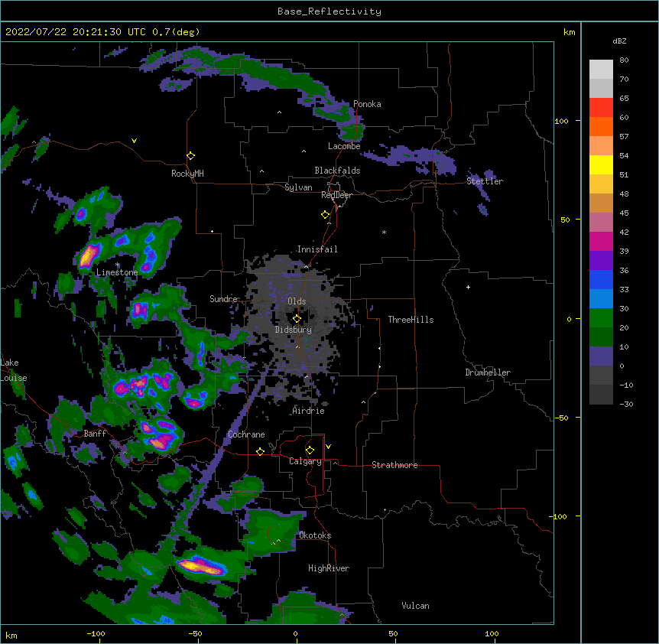This screenshot has width=659, height=644.
Task: Click the Blackfalds city label
Action: pos(337,171)
